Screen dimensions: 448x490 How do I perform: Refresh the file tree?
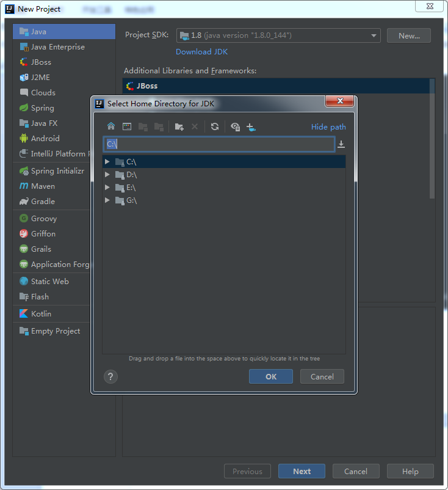pos(215,126)
